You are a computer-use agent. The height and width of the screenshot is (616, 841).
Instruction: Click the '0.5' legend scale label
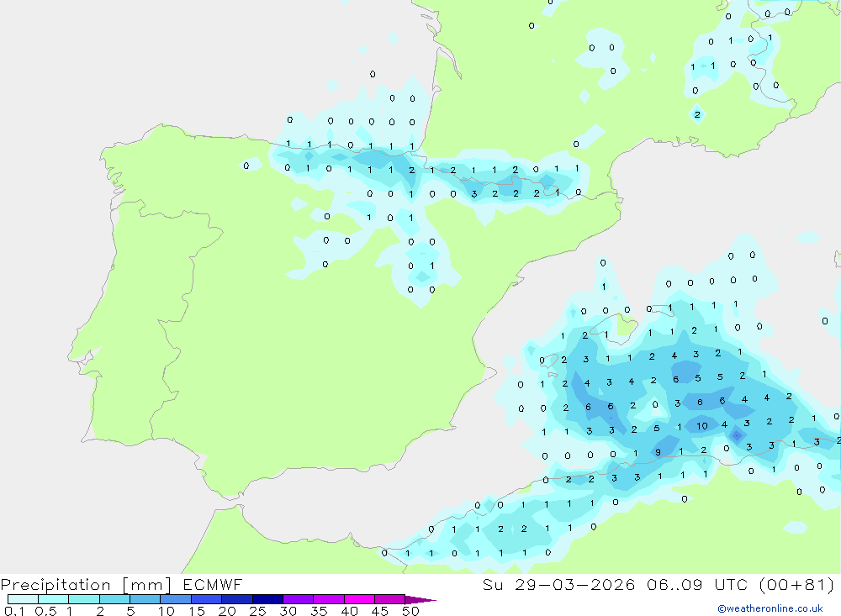45,611
